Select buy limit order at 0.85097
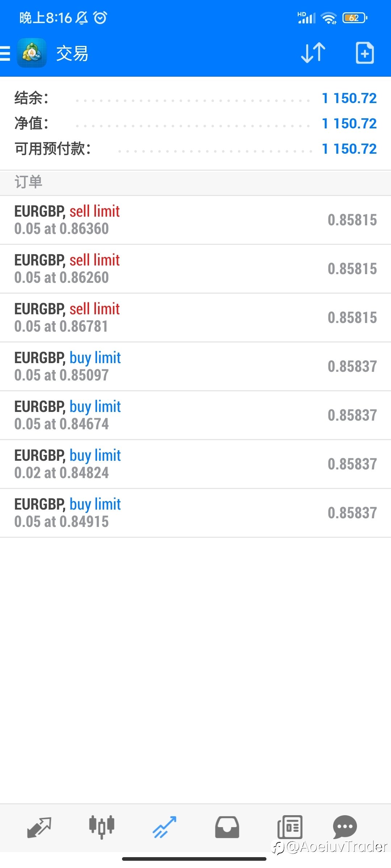 195,366
